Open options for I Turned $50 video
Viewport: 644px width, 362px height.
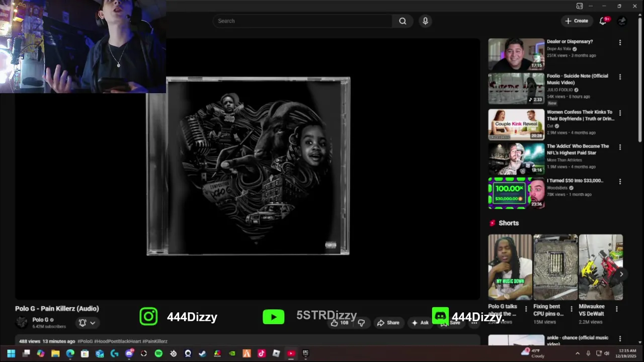620,182
